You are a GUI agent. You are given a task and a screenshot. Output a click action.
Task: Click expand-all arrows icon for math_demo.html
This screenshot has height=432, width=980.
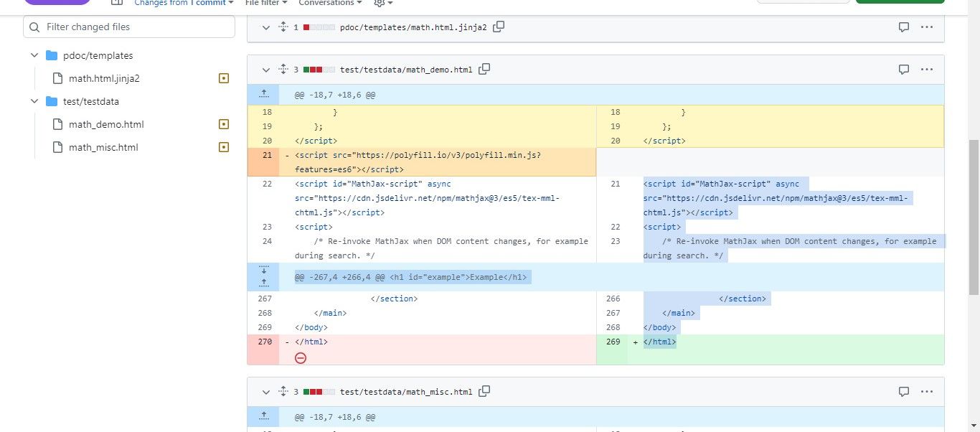point(283,70)
